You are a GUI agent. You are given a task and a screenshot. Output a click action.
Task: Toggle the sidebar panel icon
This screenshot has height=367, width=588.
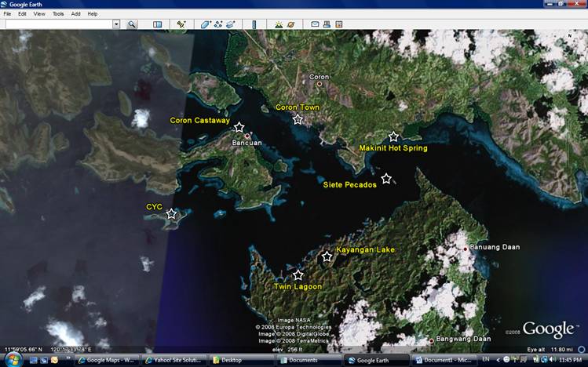click(x=158, y=24)
